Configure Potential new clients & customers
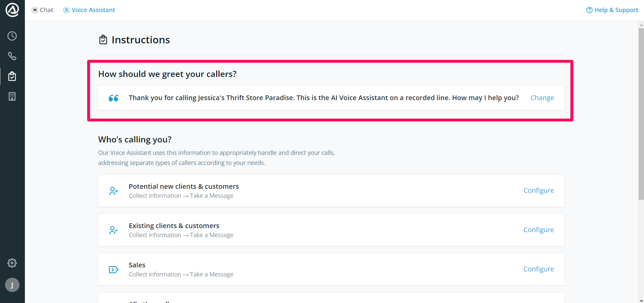Screen dimensions: 644x303 click(x=538, y=190)
